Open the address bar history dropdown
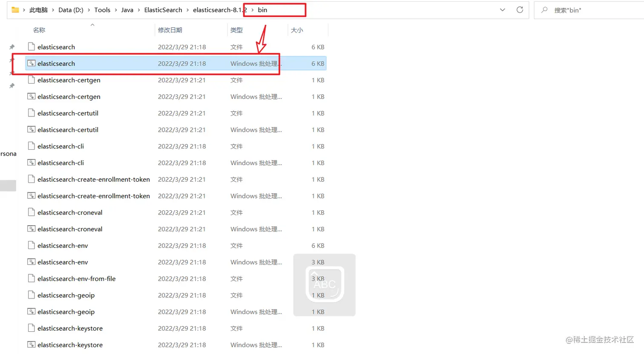 (503, 10)
